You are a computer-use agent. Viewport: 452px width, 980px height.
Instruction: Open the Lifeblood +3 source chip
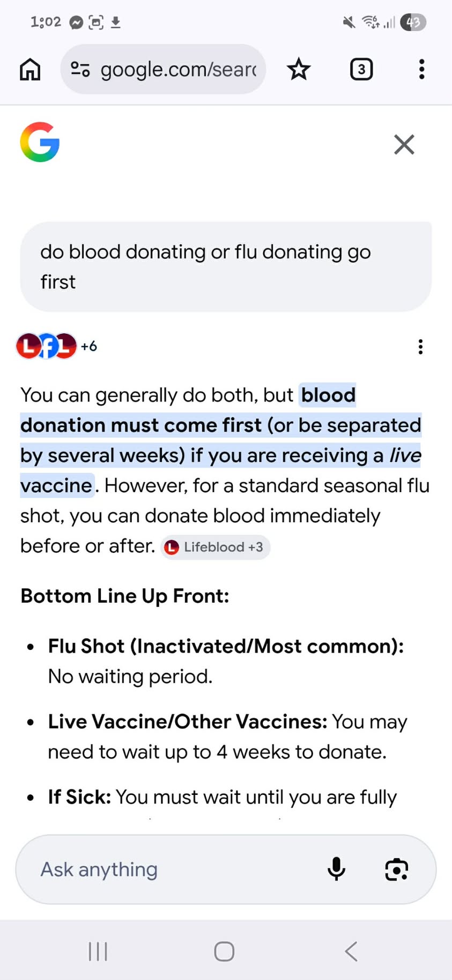coord(215,547)
